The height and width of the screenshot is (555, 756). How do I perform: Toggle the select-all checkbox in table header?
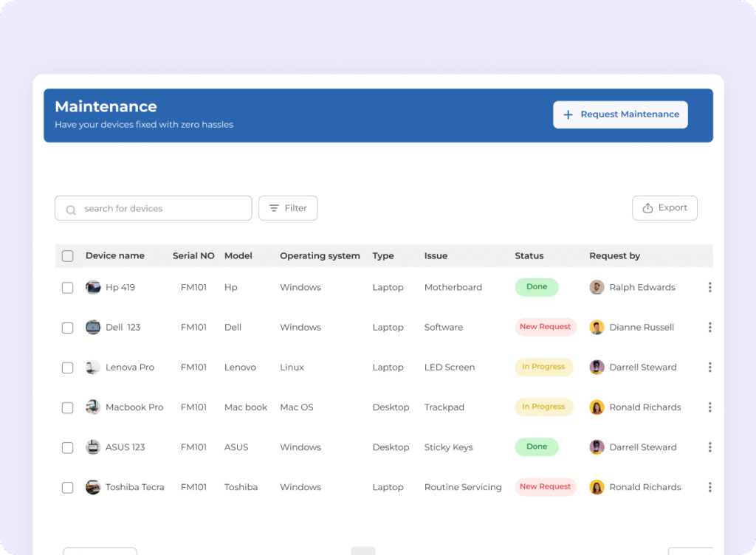pos(68,256)
